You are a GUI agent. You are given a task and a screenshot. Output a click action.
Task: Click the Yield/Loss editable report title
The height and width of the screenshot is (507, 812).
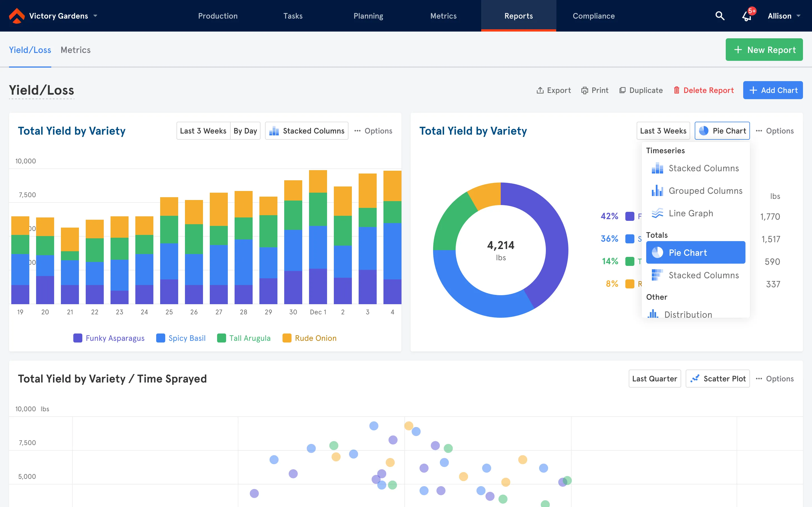42,90
